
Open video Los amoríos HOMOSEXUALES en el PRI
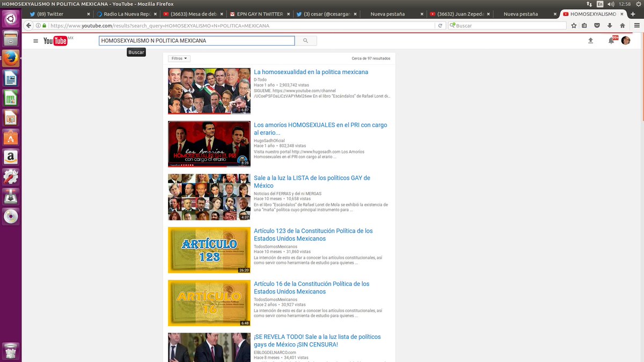pyautogui.click(x=320, y=129)
